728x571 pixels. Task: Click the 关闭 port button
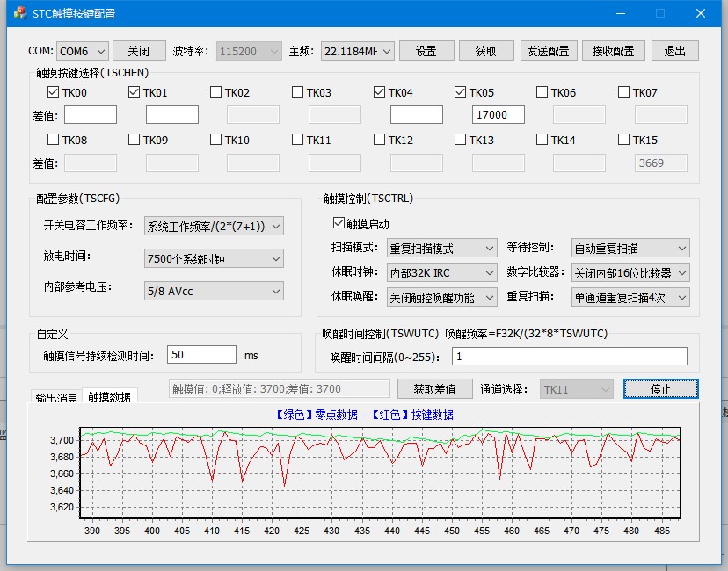[x=139, y=51]
